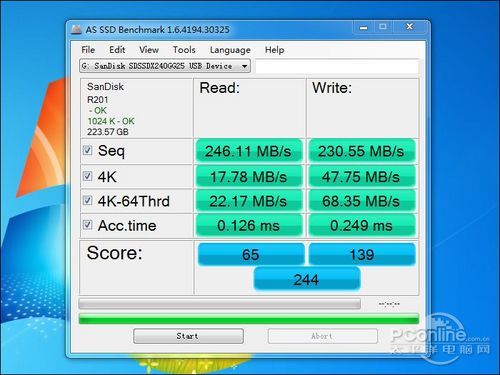
Task: Minimize the AS SSD Benchmark window
Action: [x=363, y=27]
